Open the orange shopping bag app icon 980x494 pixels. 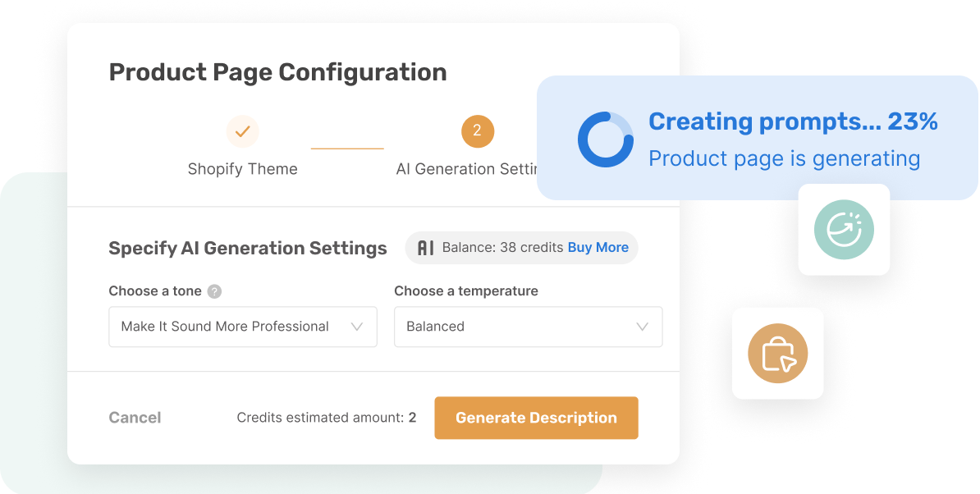tap(777, 353)
